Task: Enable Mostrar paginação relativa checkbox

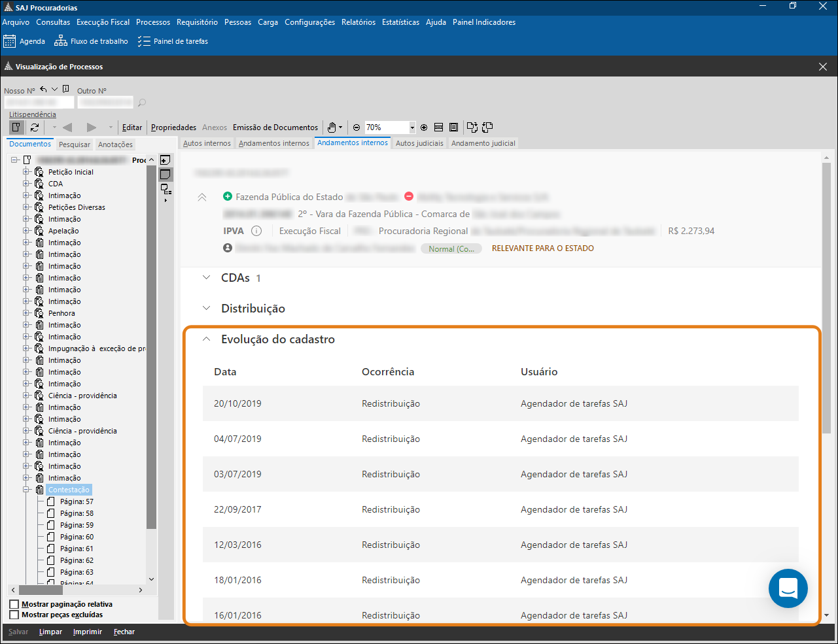Action: pos(14,604)
